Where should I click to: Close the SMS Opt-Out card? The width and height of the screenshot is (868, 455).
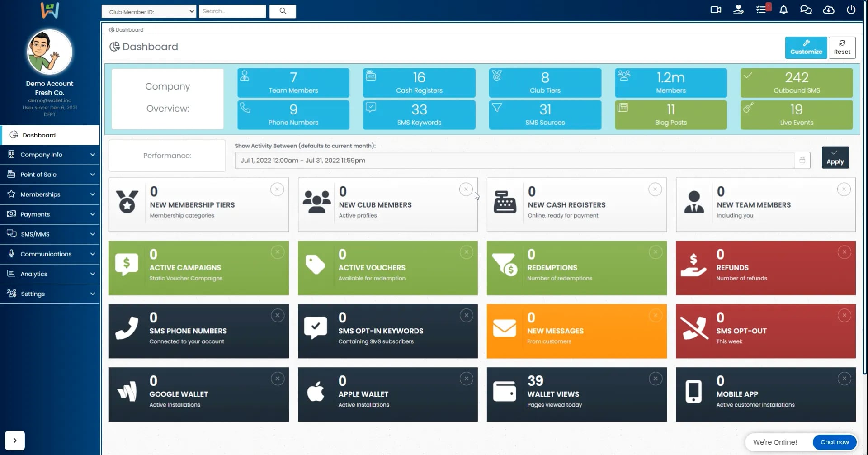pyautogui.click(x=844, y=315)
